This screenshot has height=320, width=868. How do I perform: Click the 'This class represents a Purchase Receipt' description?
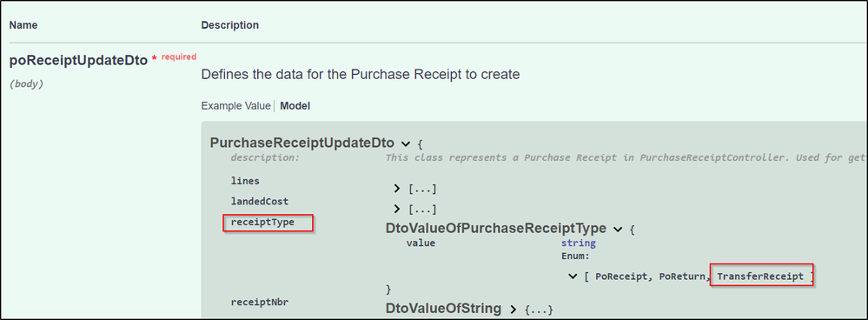[x=626, y=157]
